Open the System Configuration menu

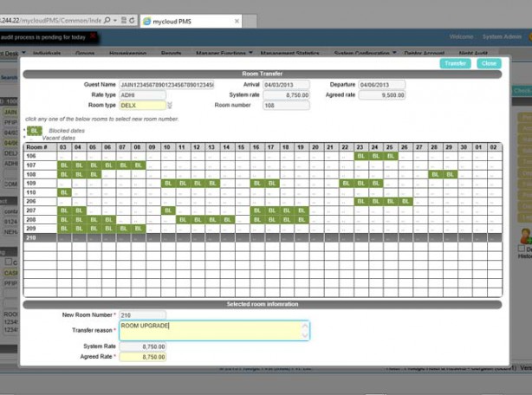point(365,53)
